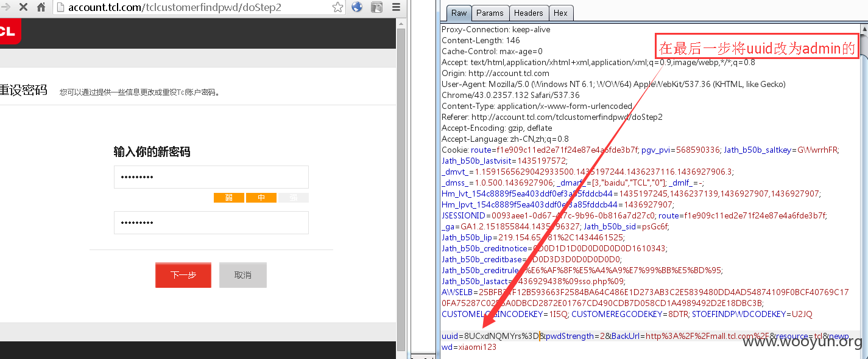Click the uuid=8UCxdNQMYrs%3D parameter text
The image size is (868, 359).
(490, 336)
